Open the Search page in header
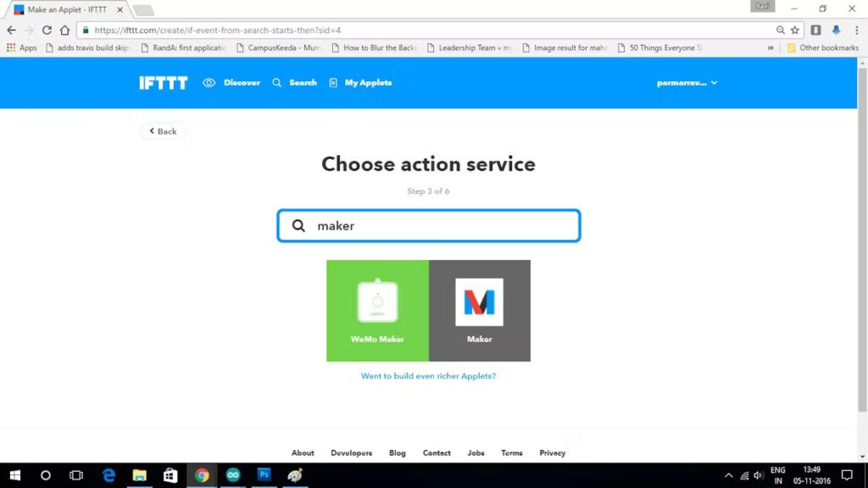The height and width of the screenshot is (488, 868). tap(294, 83)
